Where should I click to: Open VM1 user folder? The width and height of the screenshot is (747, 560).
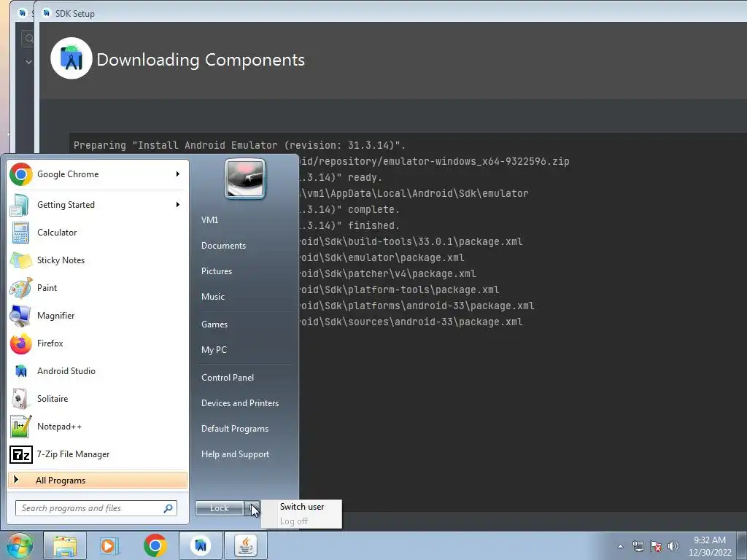coord(209,220)
